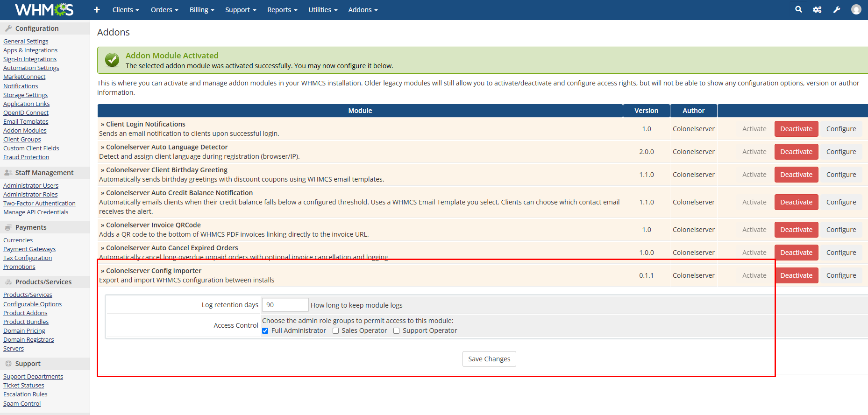Click the plus quick-add icon
Image resolution: width=868 pixels, height=415 pixels.
[x=97, y=10]
